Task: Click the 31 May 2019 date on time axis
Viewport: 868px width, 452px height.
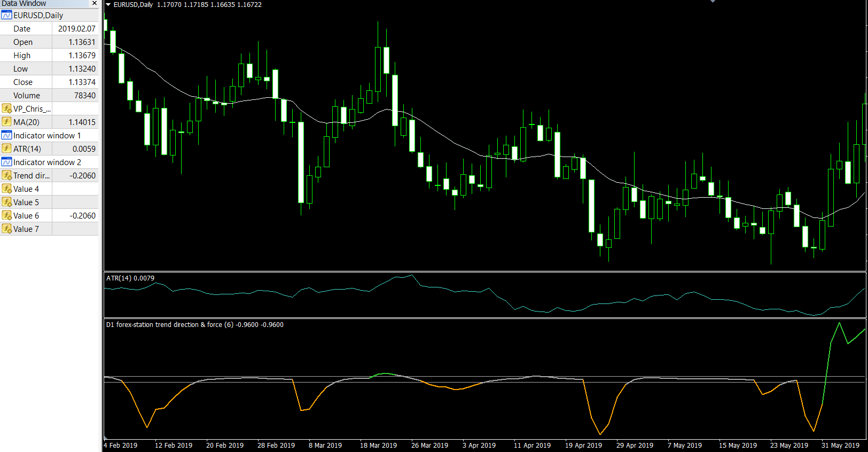Action: coord(840,446)
